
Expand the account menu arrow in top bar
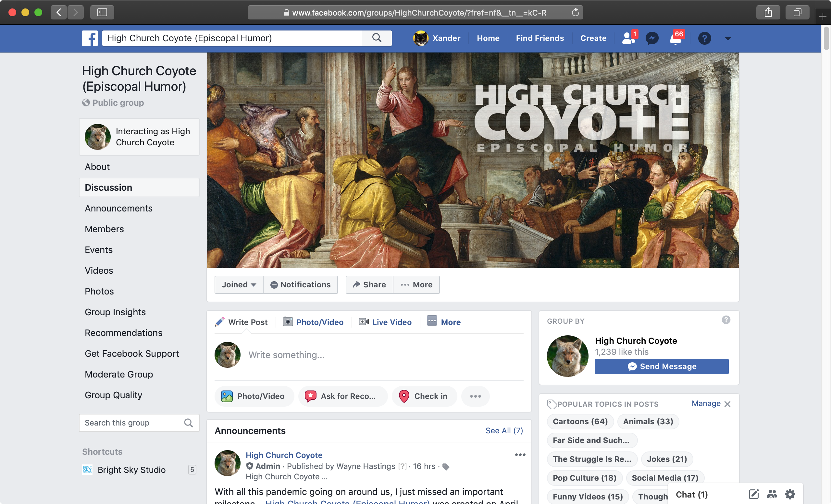click(x=728, y=38)
